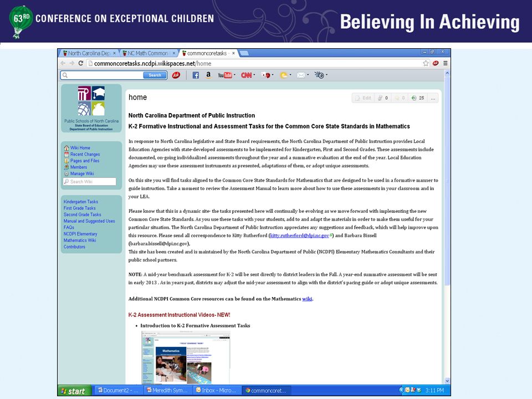Switch to Inbox - Micro taskbar item
Image resolution: width=532 pixels, height=399 pixels.
click(x=217, y=391)
